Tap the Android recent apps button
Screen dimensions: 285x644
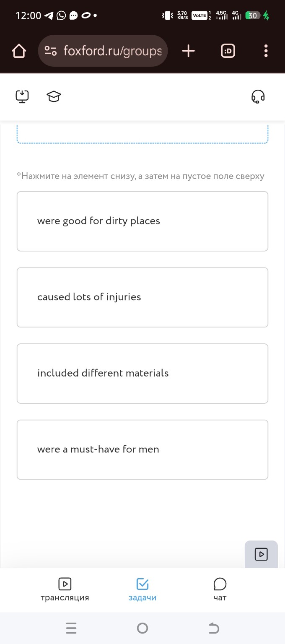coord(71,628)
